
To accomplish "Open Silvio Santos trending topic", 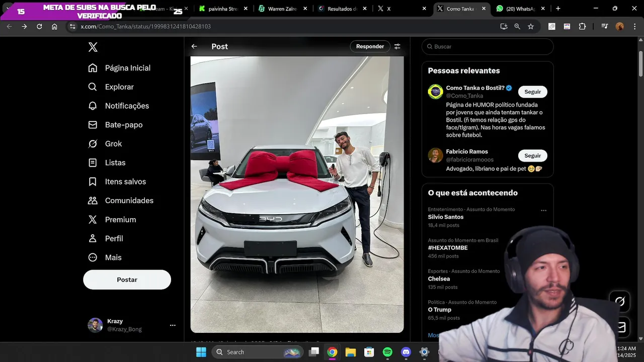I will 446,217.
